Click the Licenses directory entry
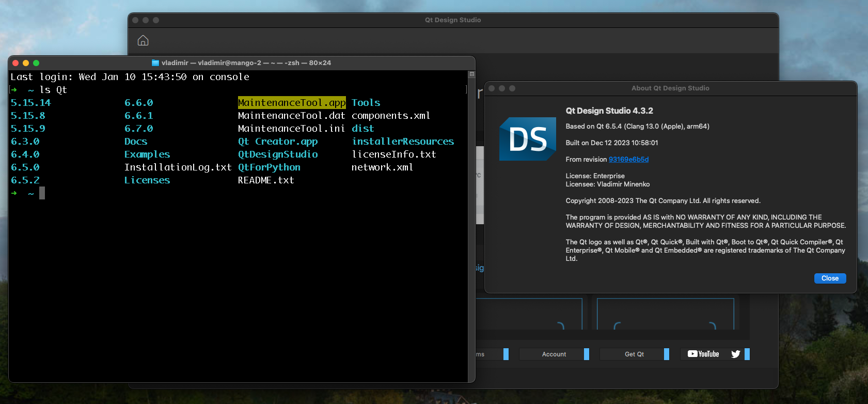 coord(147,180)
